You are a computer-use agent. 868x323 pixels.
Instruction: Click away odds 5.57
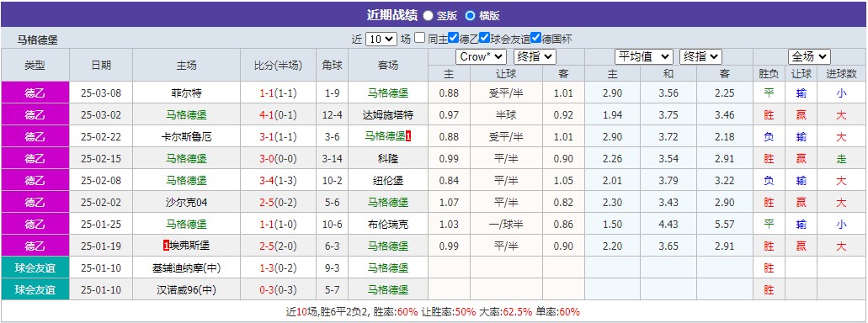point(725,224)
